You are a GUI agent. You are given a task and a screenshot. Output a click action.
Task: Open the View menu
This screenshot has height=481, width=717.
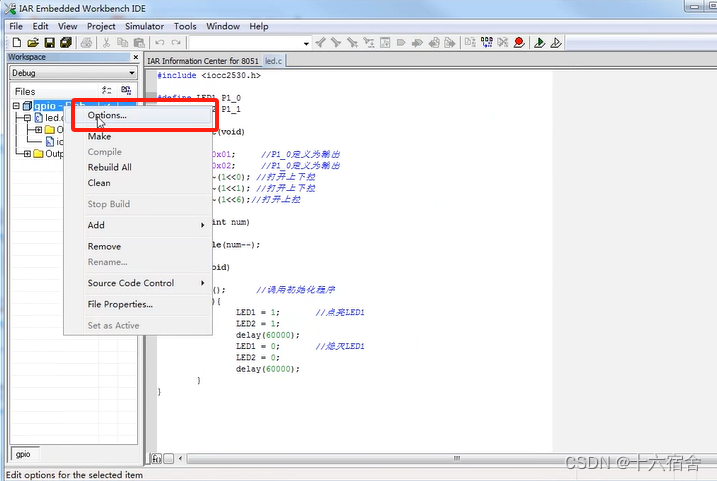click(x=68, y=26)
